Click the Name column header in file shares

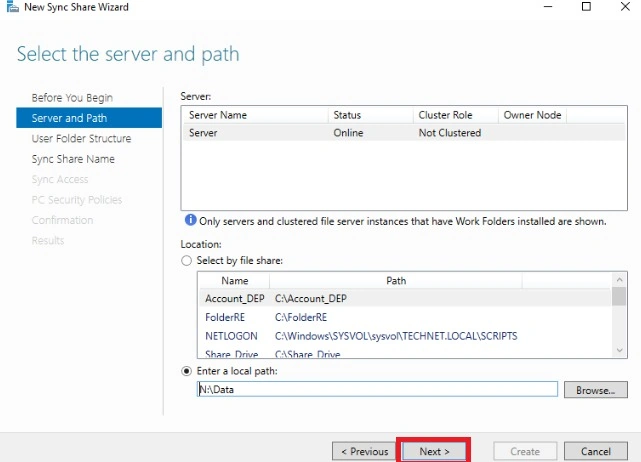(x=235, y=281)
